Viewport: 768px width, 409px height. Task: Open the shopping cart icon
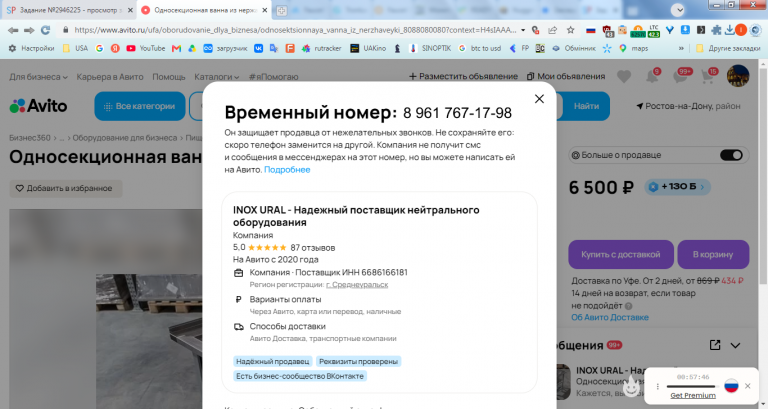(x=708, y=76)
